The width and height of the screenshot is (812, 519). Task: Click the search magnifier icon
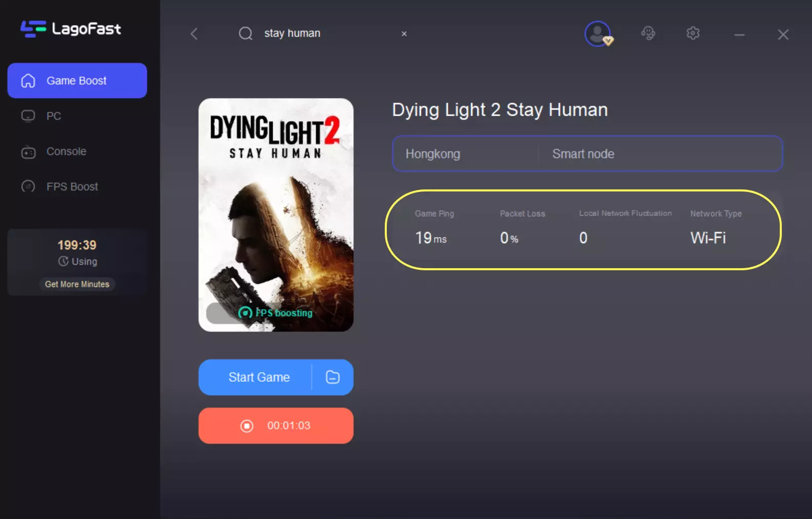(246, 34)
